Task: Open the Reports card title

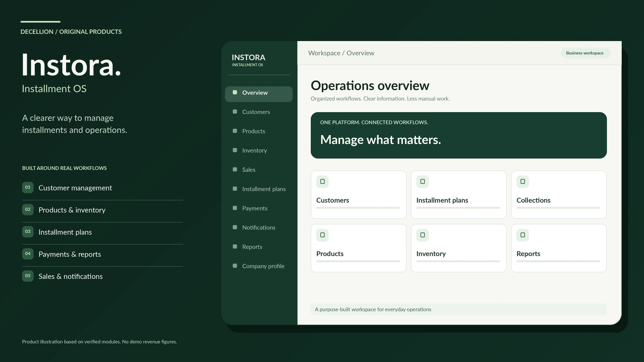Action: pos(528,254)
